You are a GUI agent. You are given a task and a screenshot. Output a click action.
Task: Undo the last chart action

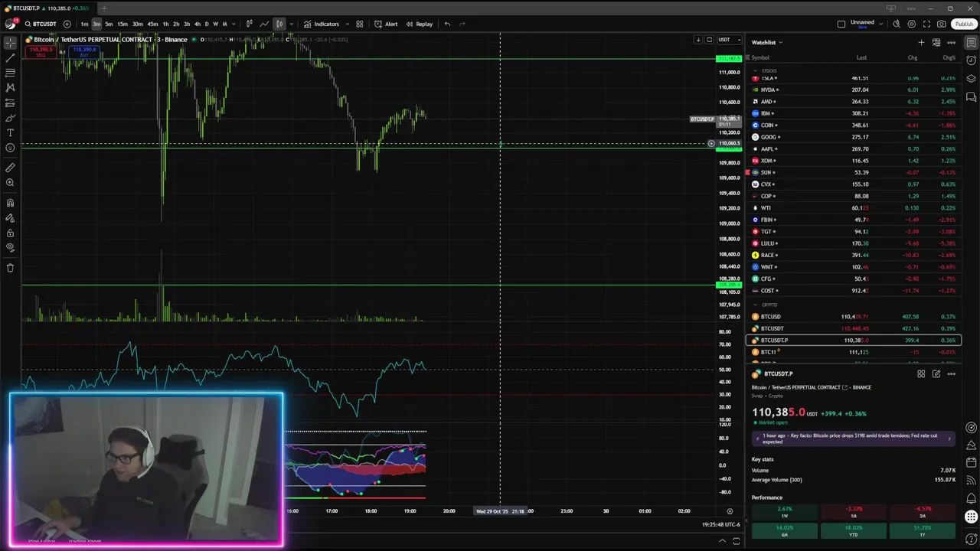coord(447,24)
